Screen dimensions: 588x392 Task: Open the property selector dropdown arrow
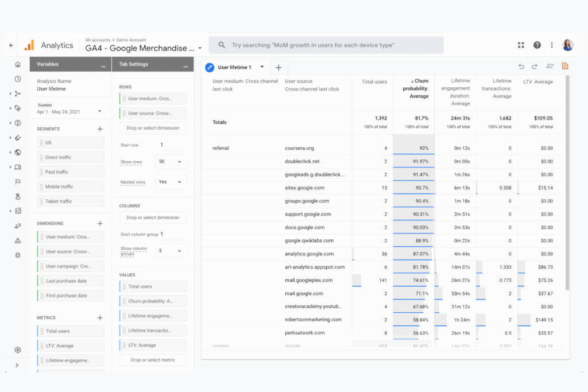(200, 48)
